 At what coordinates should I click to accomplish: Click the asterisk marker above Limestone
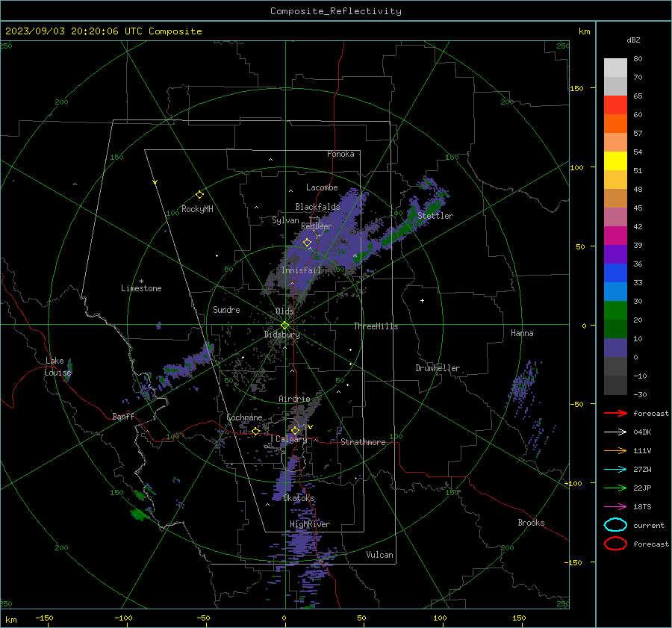click(x=141, y=282)
